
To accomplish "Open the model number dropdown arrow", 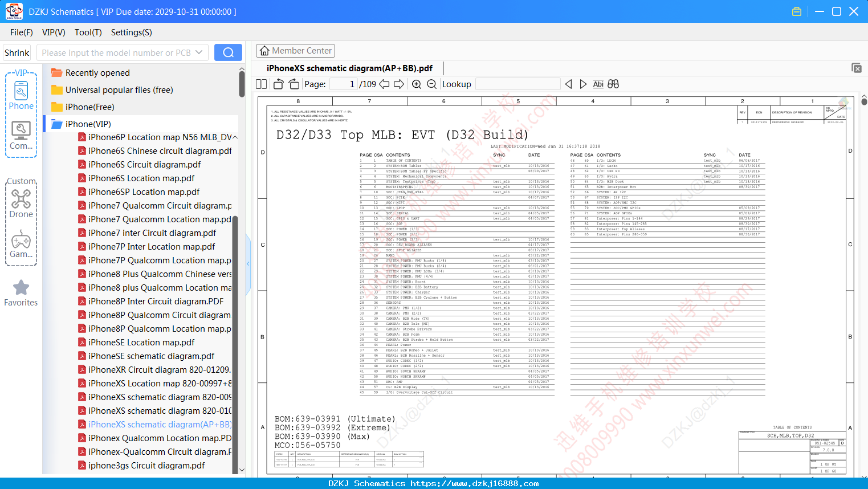I will (199, 52).
